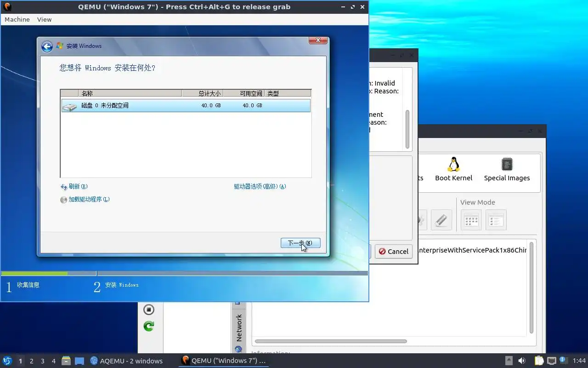
Task: Select the 磁盘 0 未分配空间 row
Action: (x=186, y=106)
